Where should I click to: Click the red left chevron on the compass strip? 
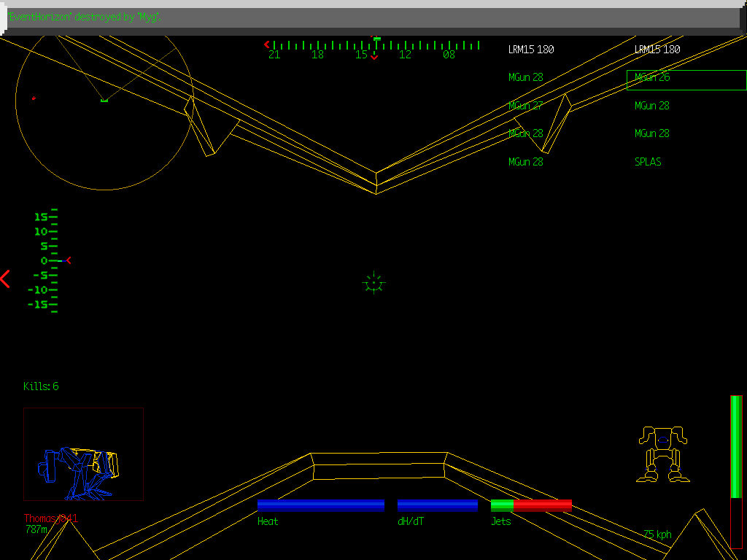[267, 44]
